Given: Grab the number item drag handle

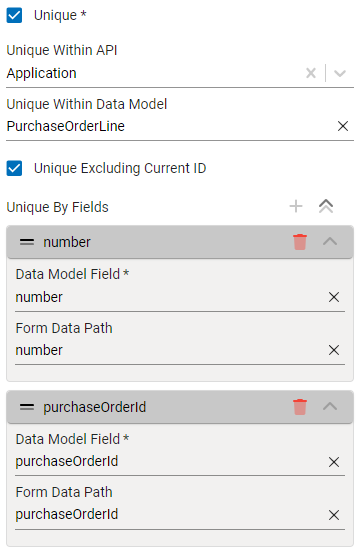Looking at the screenshot, I should pos(27,242).
